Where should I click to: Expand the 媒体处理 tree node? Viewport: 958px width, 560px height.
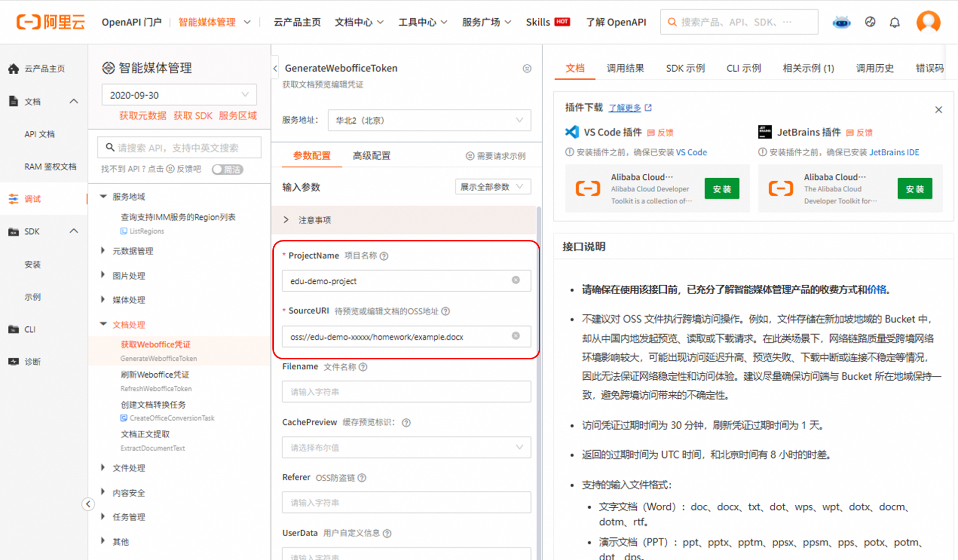103,300
